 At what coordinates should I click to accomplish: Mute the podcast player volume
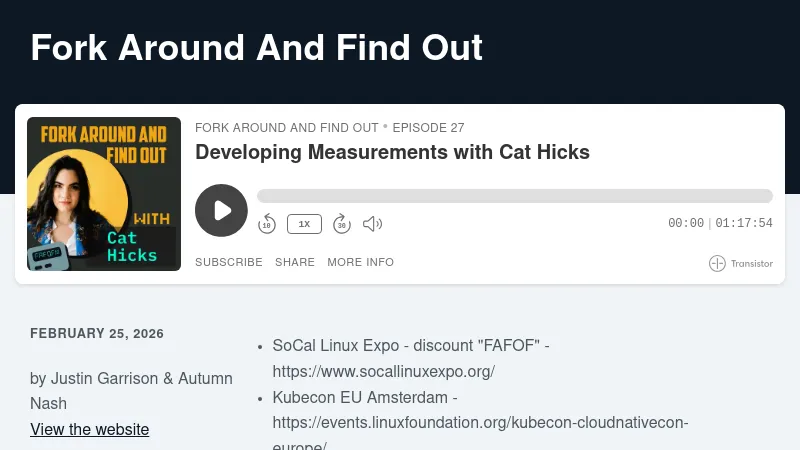click(x=372, y=224)
